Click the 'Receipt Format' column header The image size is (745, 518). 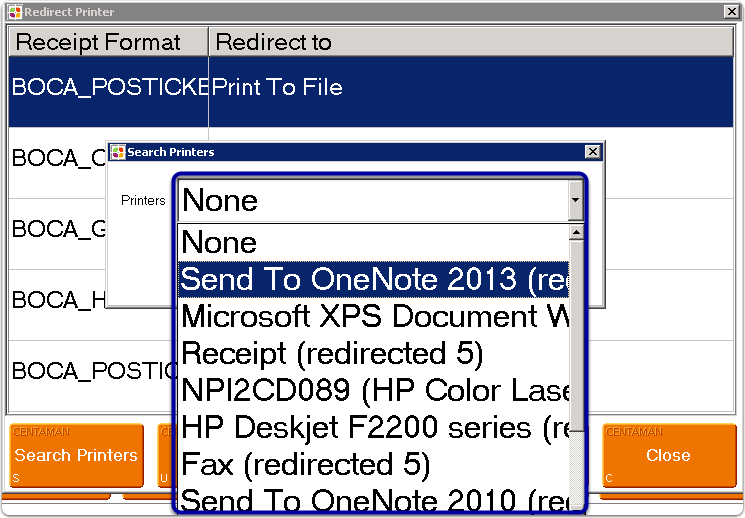tap(108, 42)
